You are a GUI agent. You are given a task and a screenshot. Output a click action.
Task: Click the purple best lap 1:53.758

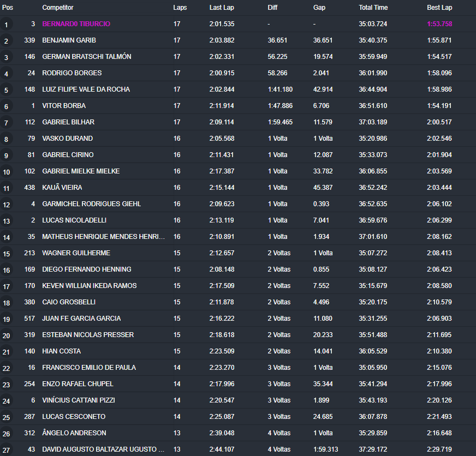point(439,24)
